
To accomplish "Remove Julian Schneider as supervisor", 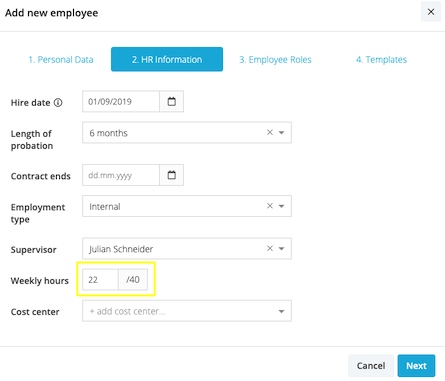I will [270, 248].
